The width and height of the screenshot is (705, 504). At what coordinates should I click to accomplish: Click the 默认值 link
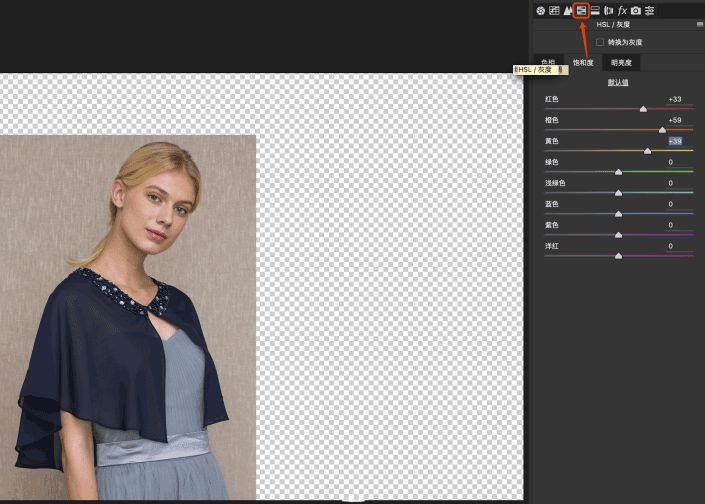[x=618, y=82]
